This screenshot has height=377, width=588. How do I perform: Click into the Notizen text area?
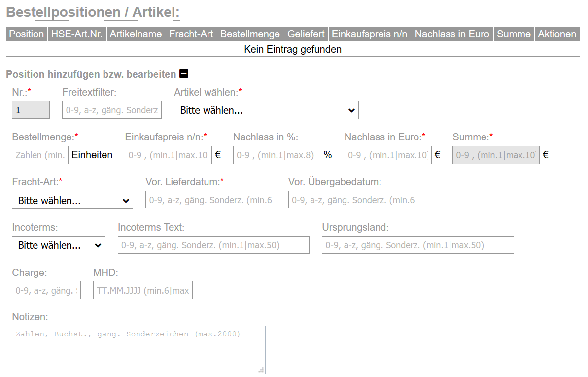139,349
